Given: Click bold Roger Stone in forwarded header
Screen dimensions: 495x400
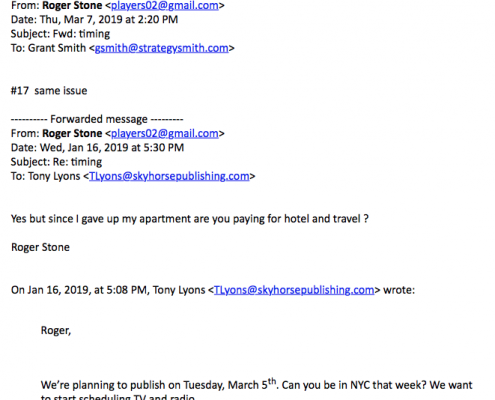Looking at the screenshot, I should point(72,133).
